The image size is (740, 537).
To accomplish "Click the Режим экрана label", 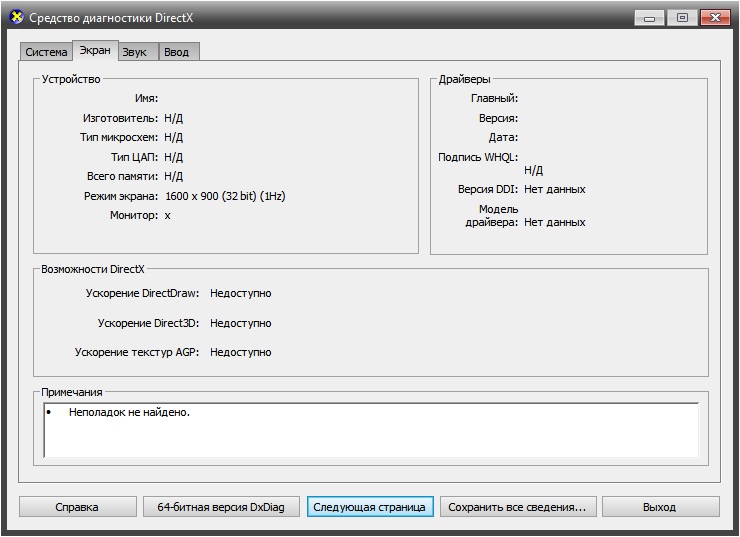I will [121, 196].
